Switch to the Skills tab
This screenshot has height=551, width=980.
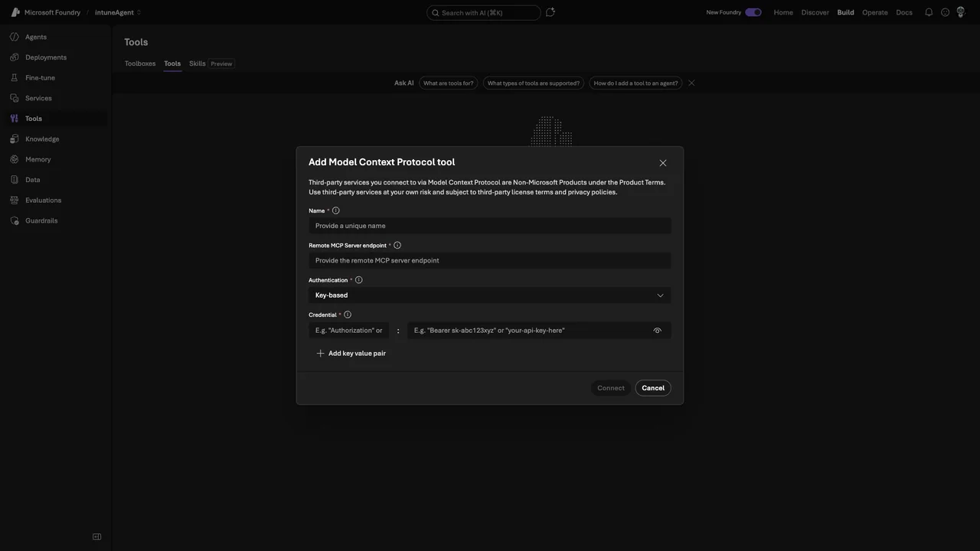point(198,64)
